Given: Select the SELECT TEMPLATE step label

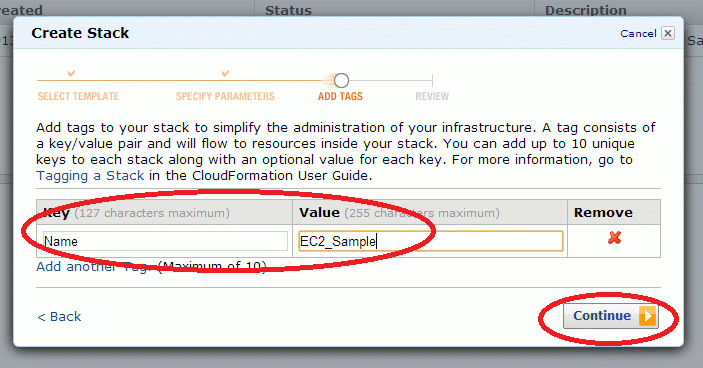Looking at the screenshot, I should 78,96.
